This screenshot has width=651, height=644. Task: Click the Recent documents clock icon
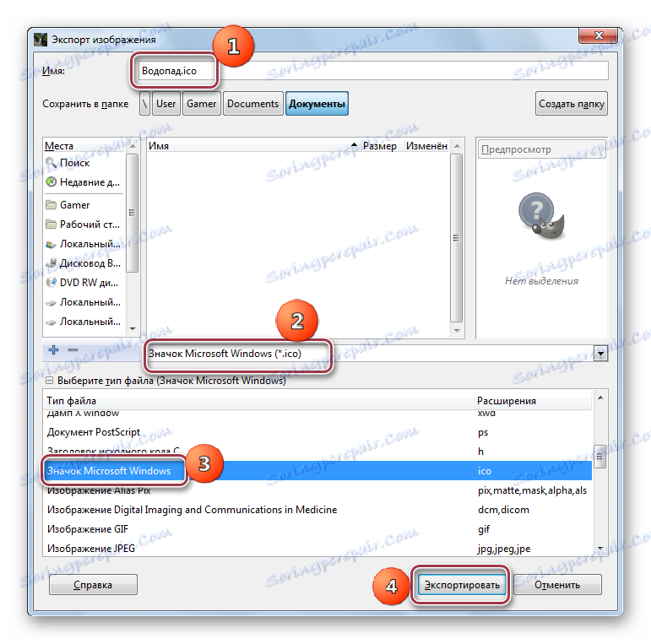[51, 181]
